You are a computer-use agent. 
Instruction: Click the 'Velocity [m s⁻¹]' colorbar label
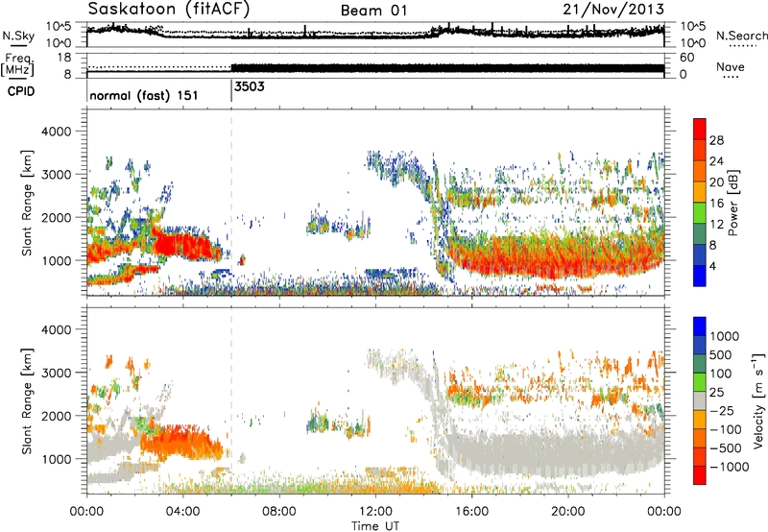(758, 400)
